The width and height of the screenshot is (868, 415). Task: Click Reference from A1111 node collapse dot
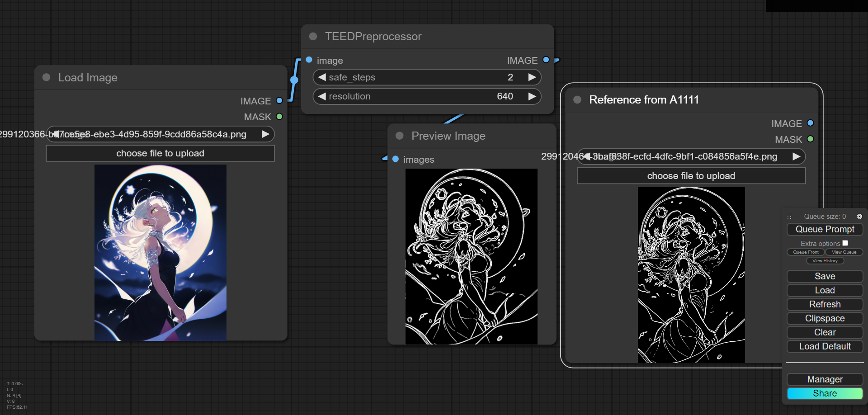[x=577, y=99]
